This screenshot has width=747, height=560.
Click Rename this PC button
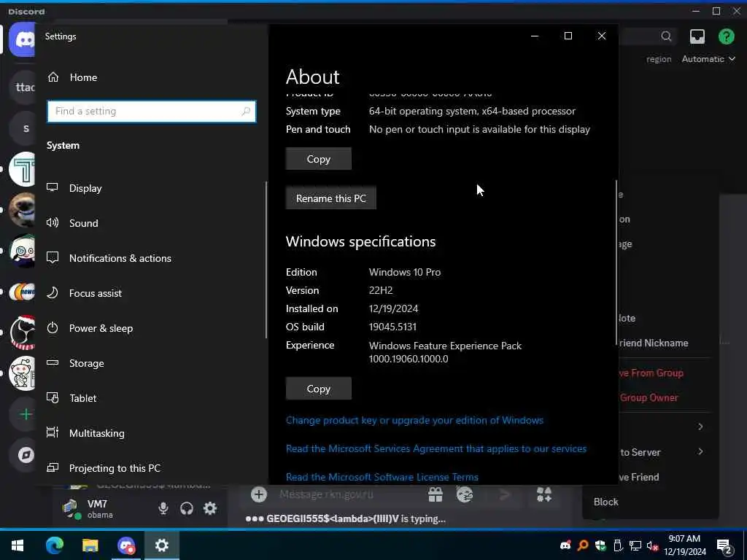coord(331,198)
